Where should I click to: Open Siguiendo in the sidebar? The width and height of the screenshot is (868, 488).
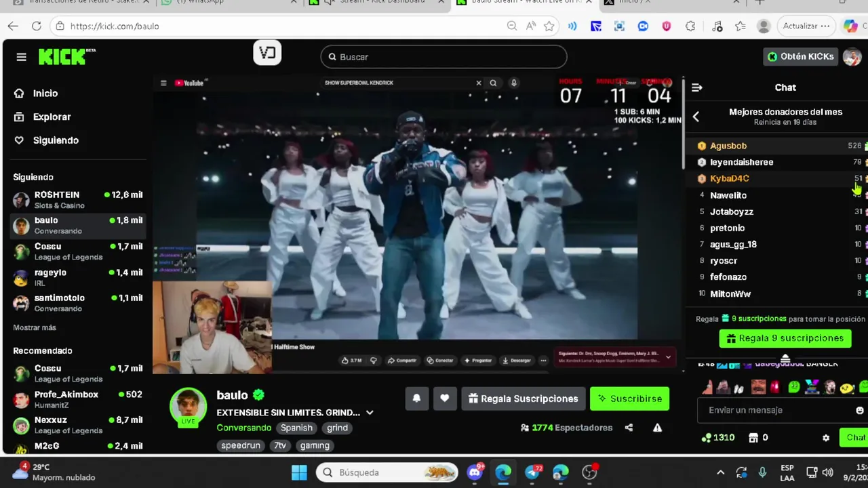point(56,140)
